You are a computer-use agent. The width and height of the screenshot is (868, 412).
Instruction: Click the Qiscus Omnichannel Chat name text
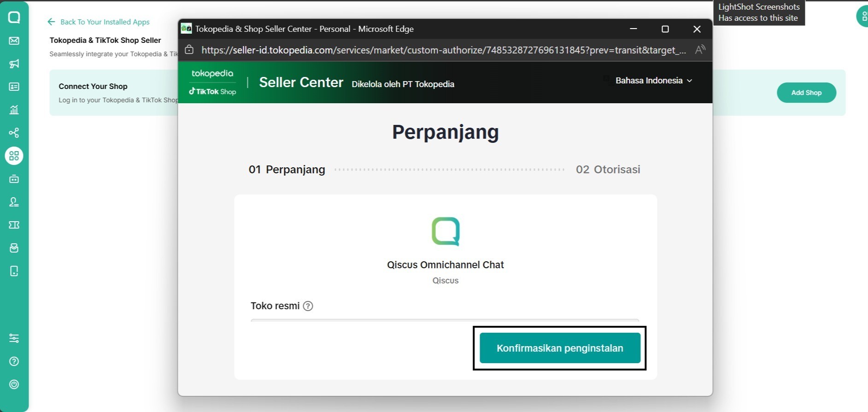coord(446,265)
